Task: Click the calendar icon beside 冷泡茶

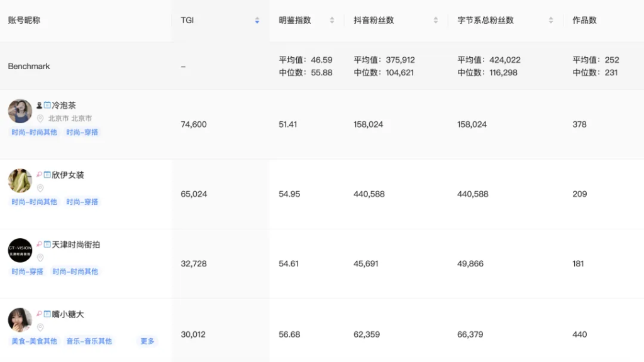Action: click(47, 106)
